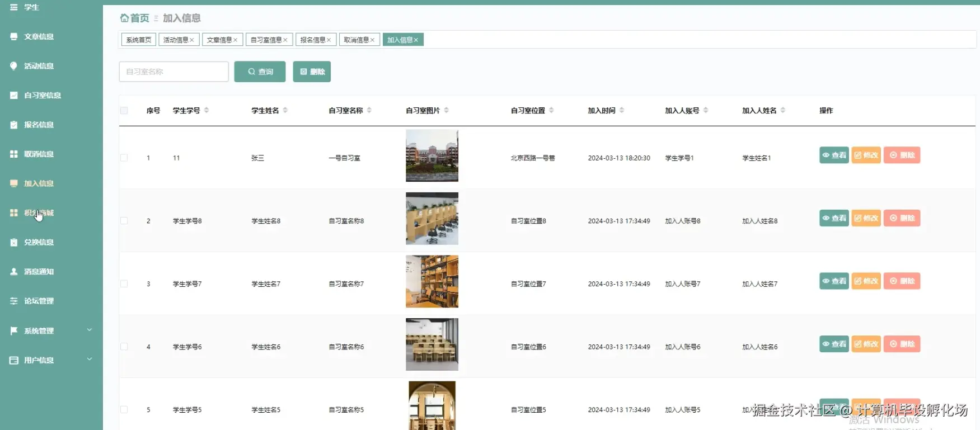This screenshot has height=430, width=980.
Task: Click the 自习室信息 sidebar icon
Action: coord(13,95)
